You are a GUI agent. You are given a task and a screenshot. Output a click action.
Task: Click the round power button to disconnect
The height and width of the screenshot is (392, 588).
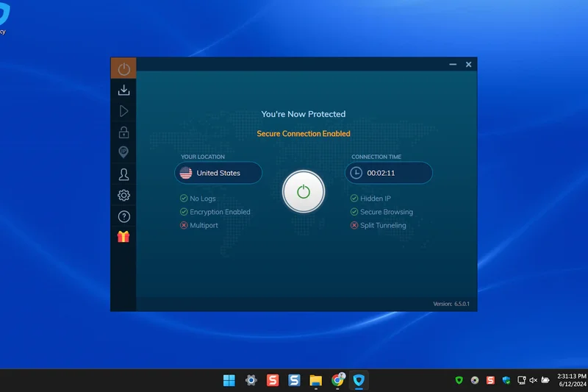(x=304, y=192)
